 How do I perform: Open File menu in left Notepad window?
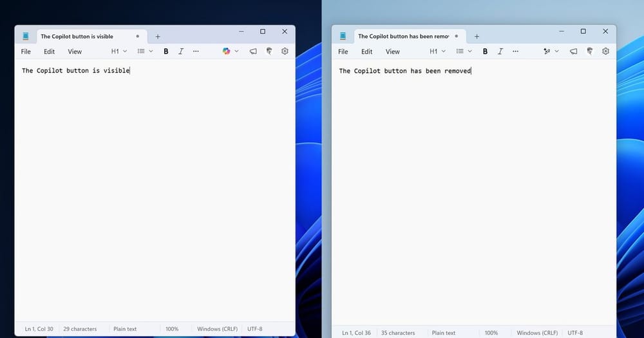26,52
